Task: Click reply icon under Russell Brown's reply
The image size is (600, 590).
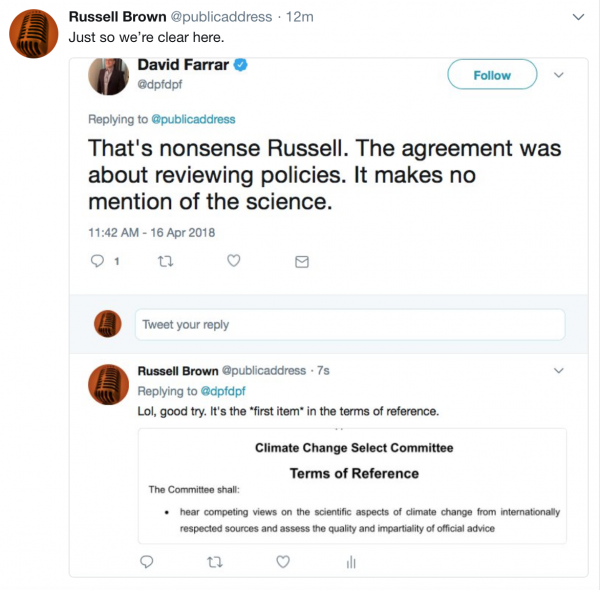Action: click(146, 561)
